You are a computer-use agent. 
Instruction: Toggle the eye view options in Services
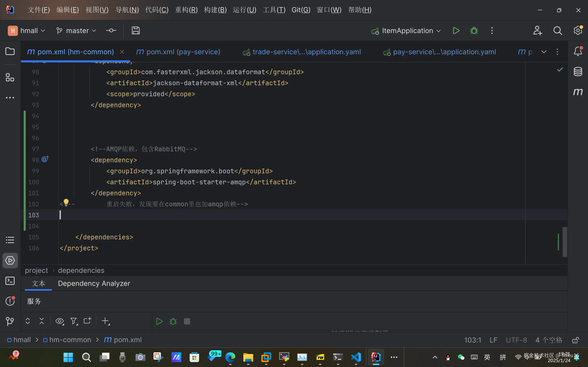60,321
